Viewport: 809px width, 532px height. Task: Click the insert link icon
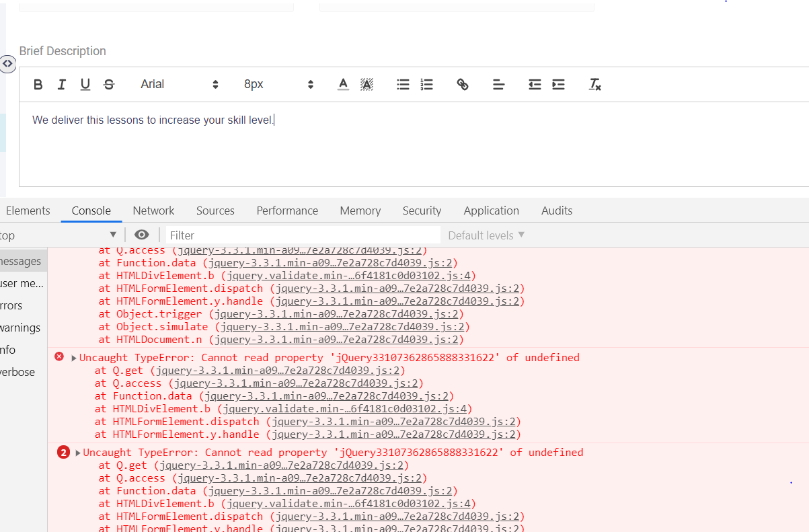pos(463,84)
